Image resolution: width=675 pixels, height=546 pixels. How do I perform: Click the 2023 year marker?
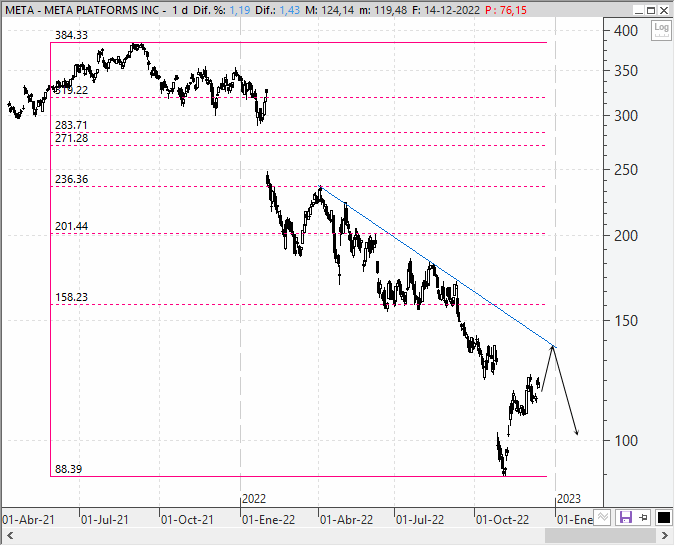coord(569,499)
